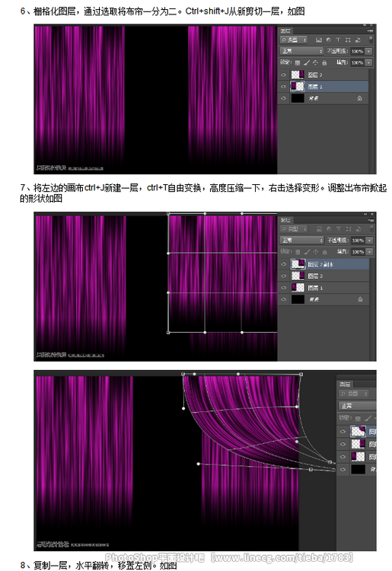Select 图层 tab in warp screenshot panel
Image resolution: width=392 pixels, height=571 pixels.
click(345, 384)
